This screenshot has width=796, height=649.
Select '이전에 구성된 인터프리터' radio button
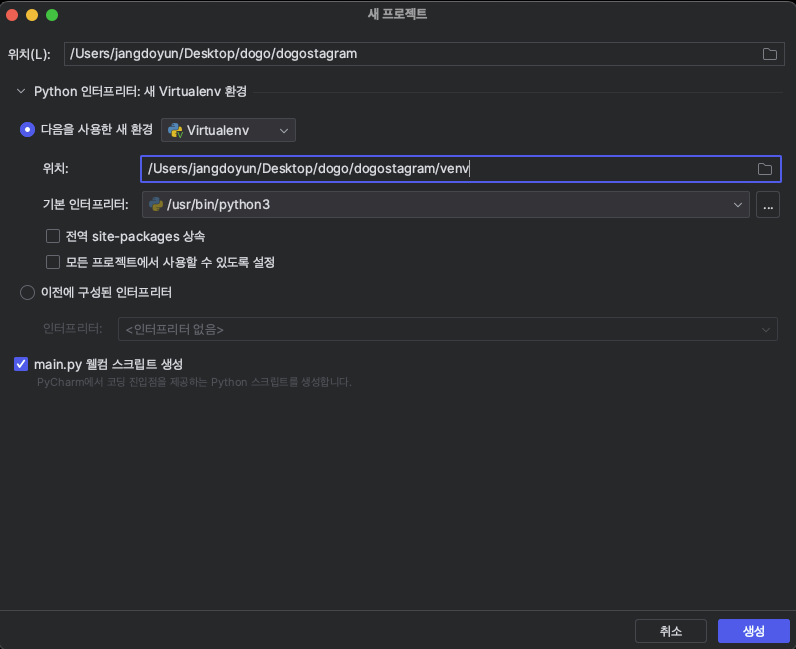click(27, 293)
